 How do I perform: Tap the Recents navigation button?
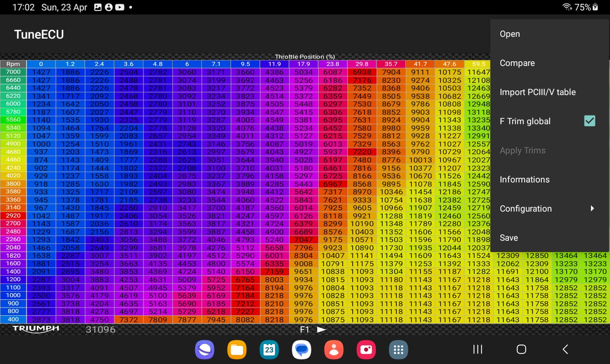(x=478, y=349)
